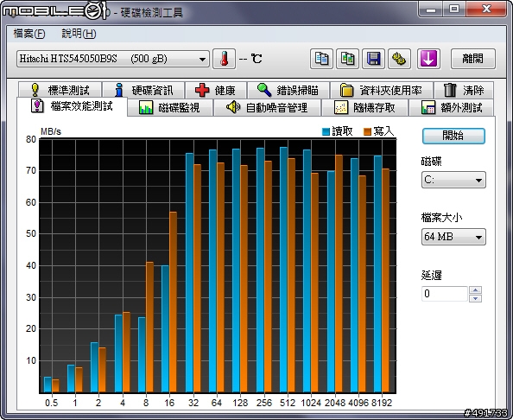The image size is (513, 420).
Task: Click the 開始 start button
Action: pyautogui.click(x=453, y=136)
